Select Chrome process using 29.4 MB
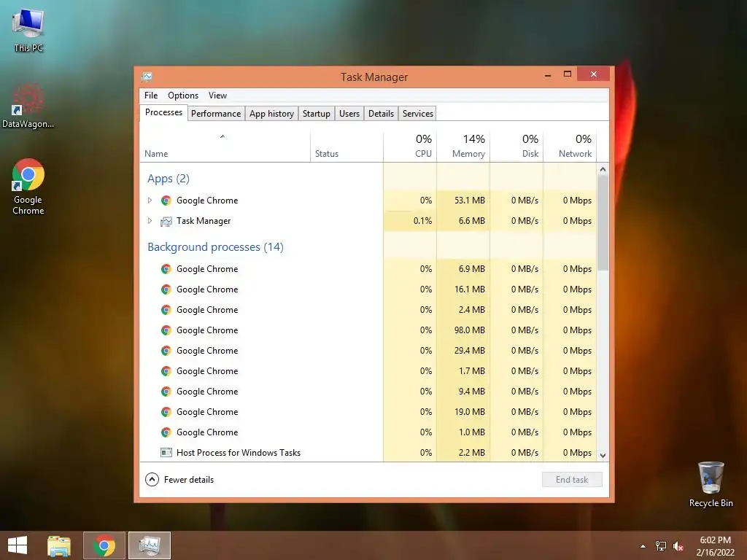 coord(368,351)
